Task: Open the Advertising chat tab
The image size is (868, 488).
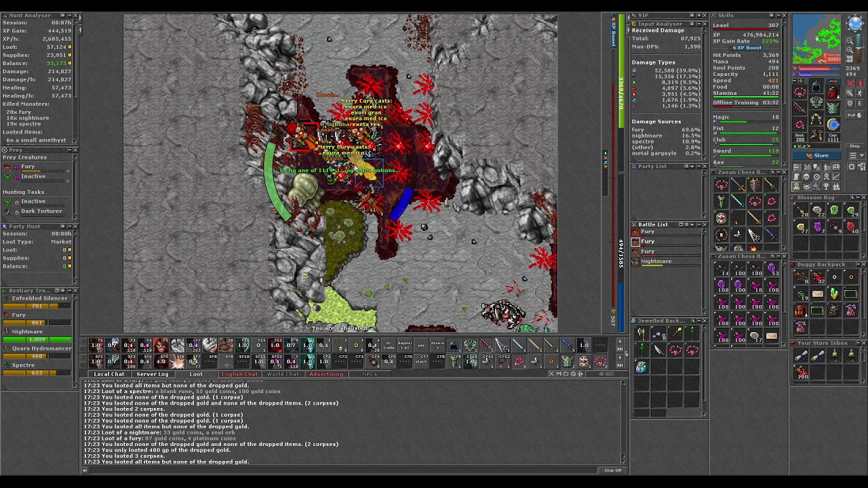Action: pyautogui.click(x=326, y=374)
